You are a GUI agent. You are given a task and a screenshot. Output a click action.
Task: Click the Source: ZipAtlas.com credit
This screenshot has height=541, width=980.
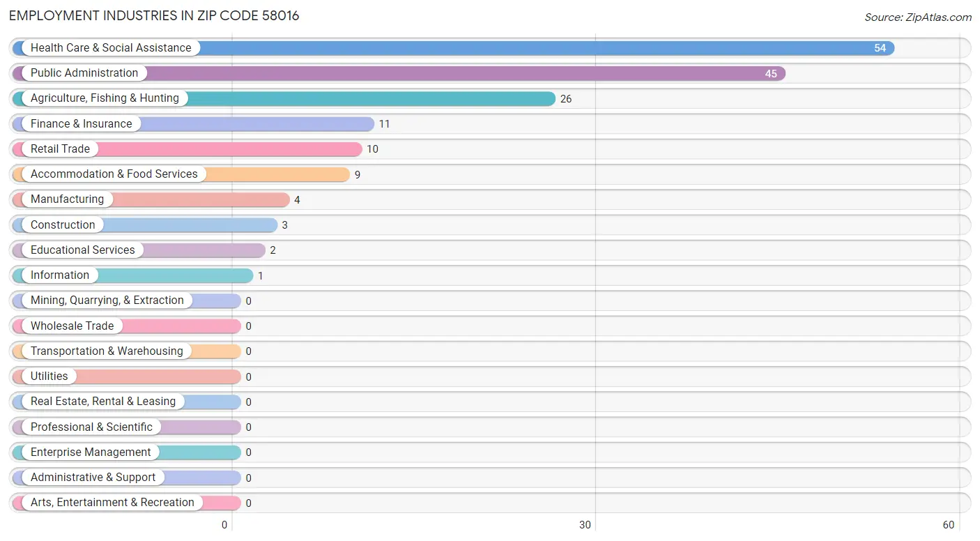918,17
